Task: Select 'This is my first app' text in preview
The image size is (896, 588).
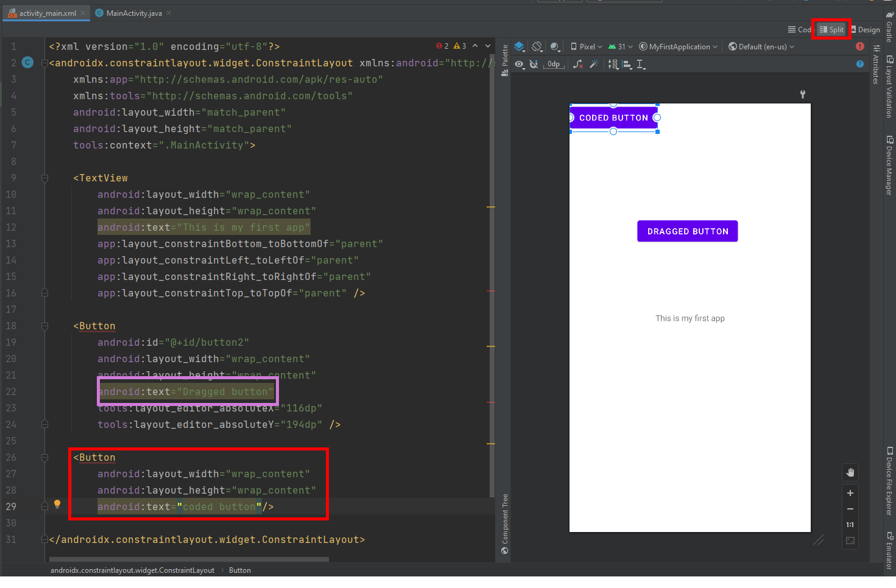Action: [x=690, y=318]
